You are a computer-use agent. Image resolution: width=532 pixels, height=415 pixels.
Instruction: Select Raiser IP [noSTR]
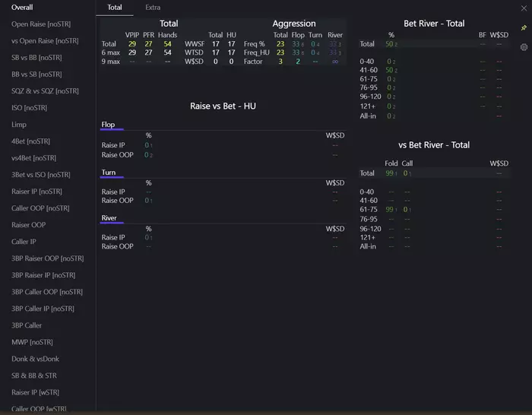point(36,192)
